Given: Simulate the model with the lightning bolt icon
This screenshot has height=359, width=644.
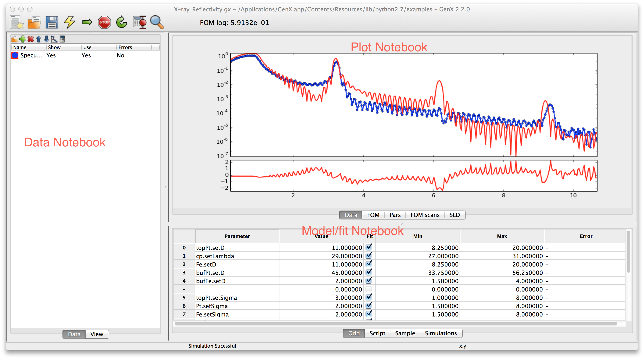Looking at the screenshot, I should pos(70,23).
